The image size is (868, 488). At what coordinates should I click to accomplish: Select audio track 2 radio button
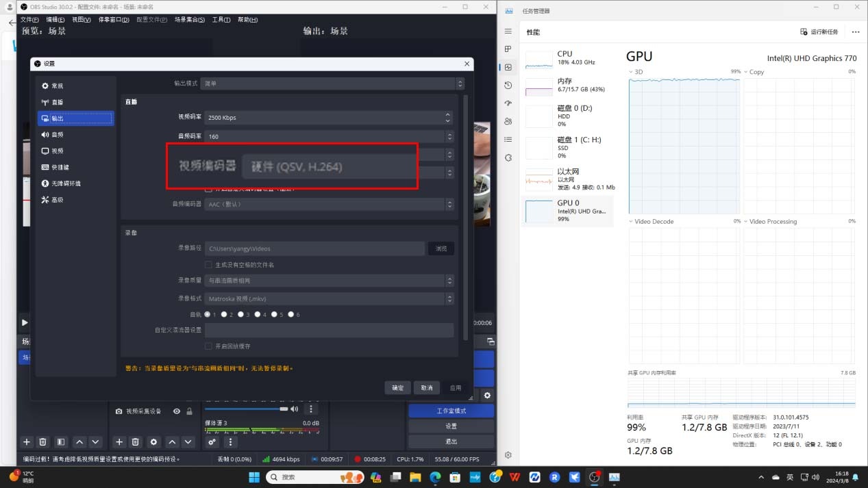(224, 315)
